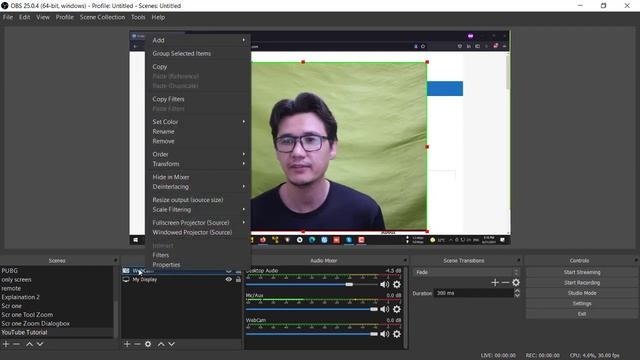Expand Scale Filtering submenu

(198, 209)
